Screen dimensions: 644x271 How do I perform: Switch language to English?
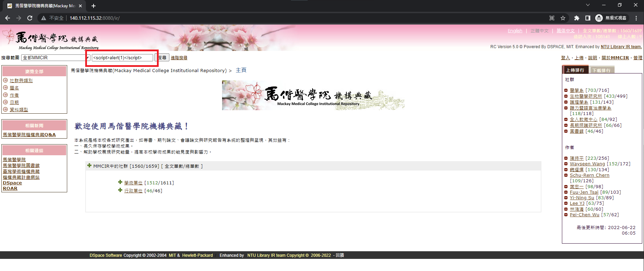coord(515,31)
